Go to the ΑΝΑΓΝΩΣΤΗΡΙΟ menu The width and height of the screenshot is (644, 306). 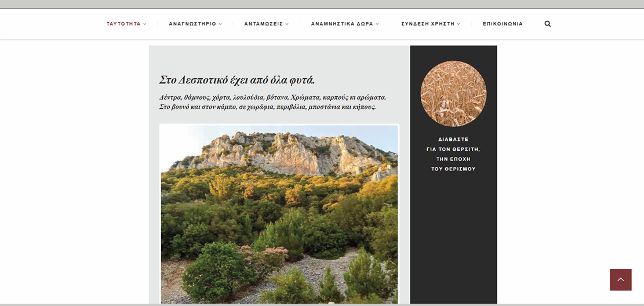(x=192, y=24)
